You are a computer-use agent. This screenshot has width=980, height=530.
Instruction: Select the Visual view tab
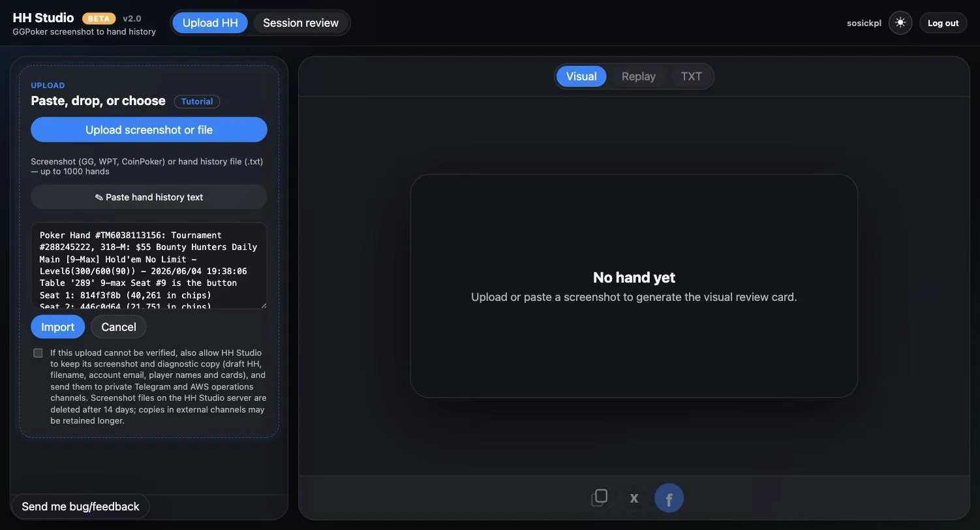click(581, 76)
